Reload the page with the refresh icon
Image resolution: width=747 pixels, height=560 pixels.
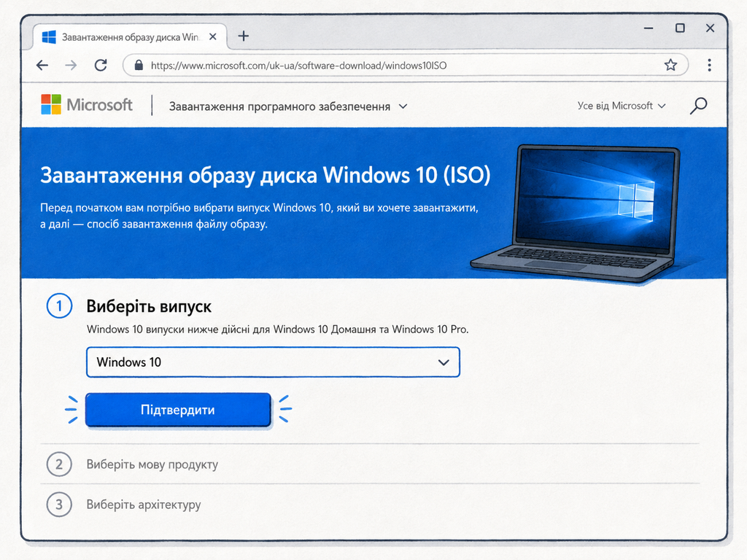101,65
